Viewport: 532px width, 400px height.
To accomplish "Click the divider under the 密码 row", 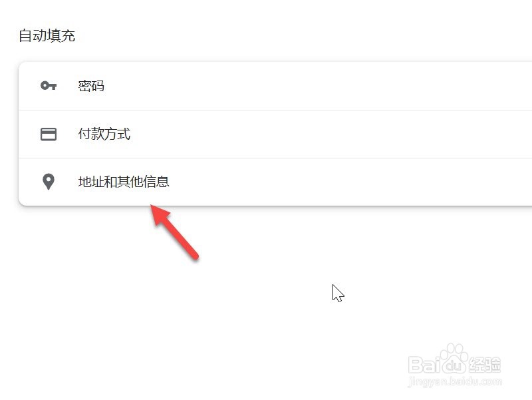I will pyautogui.click(x=275, y=110).
